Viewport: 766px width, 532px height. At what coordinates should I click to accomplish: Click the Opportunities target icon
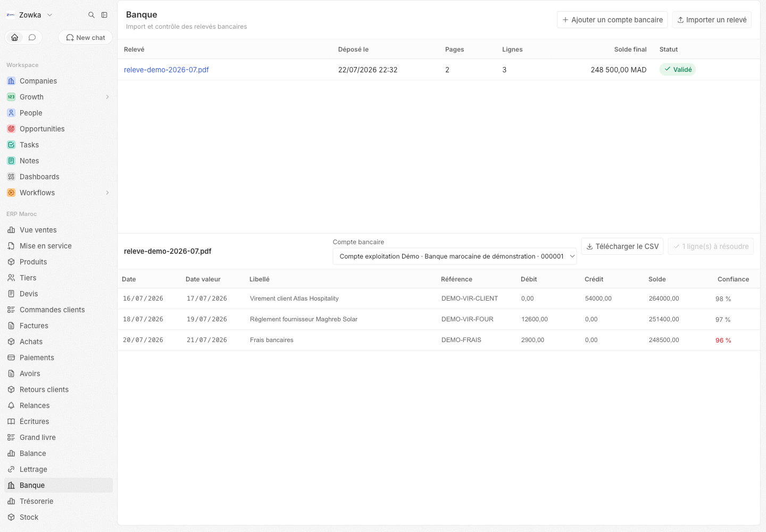tap(11, 129)
